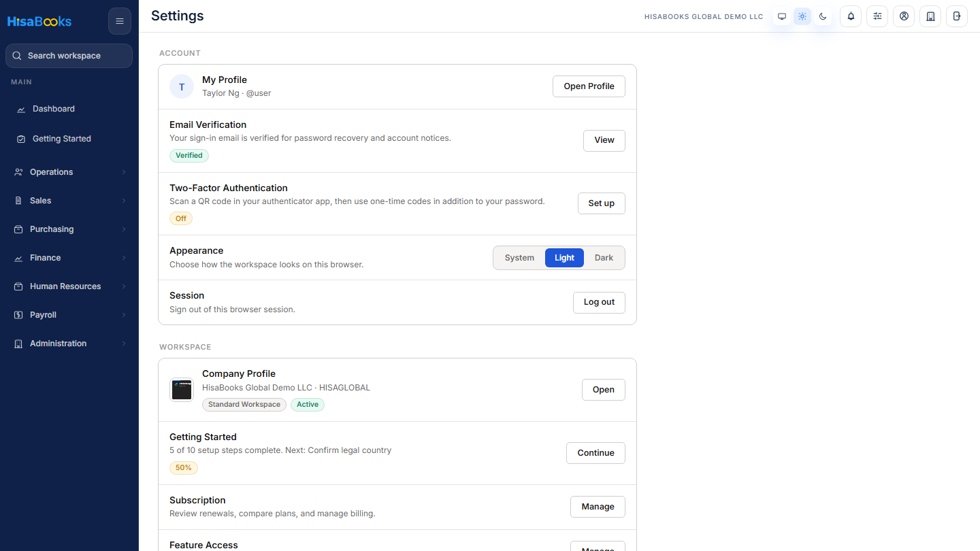The height and width of the screenshot is (551, 980).
Task: Collapse sidebar with the hamburger menu icon
Action: [x=120, y=21]
